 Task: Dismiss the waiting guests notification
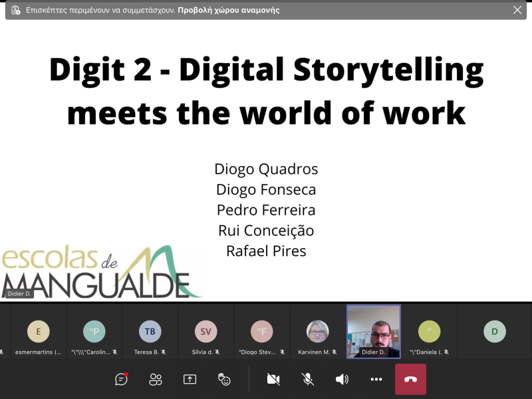(517, 10)
